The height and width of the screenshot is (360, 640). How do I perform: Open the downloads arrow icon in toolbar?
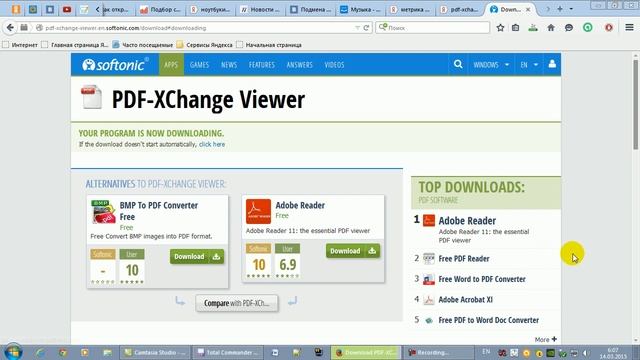coord(533,27)
